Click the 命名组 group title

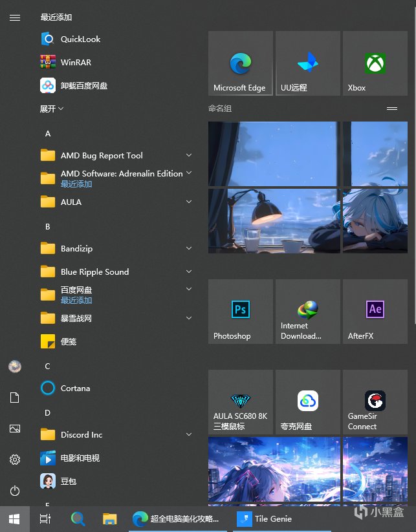(x=220, y=109)
